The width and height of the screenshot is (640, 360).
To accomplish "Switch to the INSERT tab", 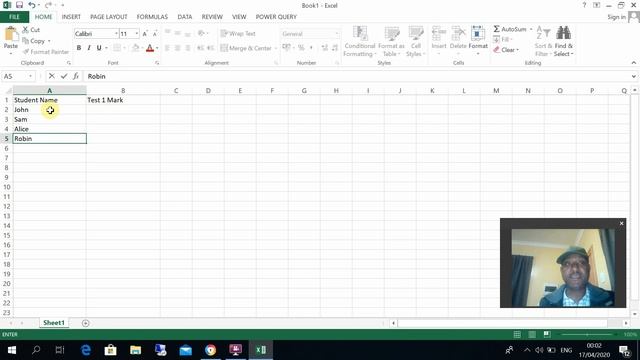I will click(x=71, y=17).
